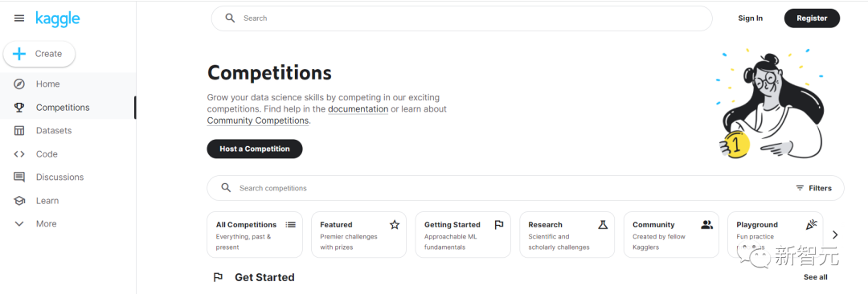Click the Code brackets icon
The height and width of the screenshot is (294, 868).
pos(19,154)
